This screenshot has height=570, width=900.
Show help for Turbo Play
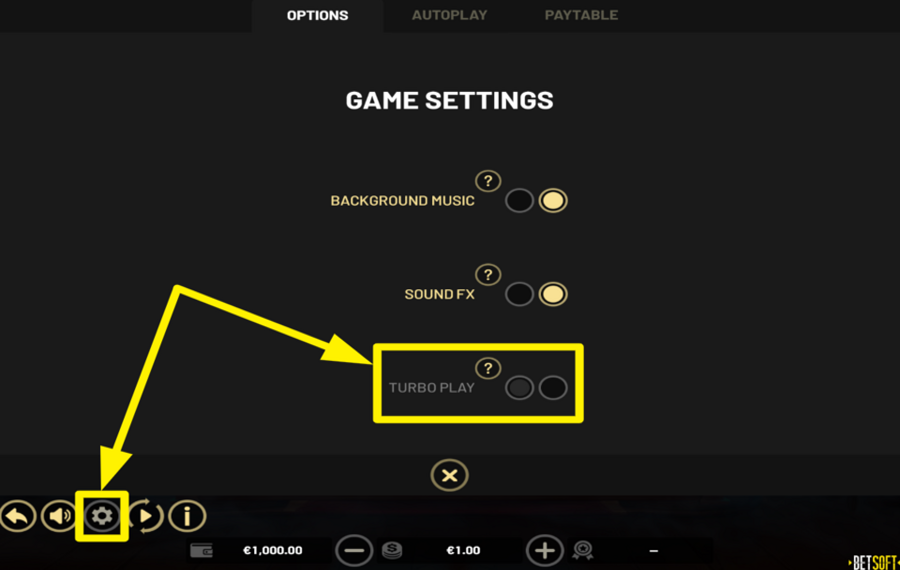[488, 369]
